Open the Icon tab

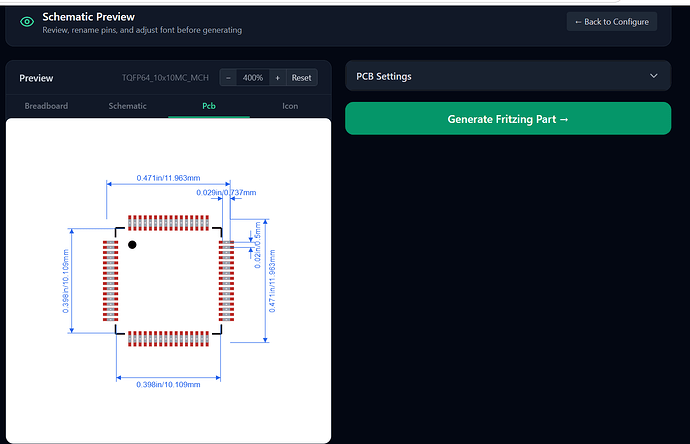click(x=290, y=106)
